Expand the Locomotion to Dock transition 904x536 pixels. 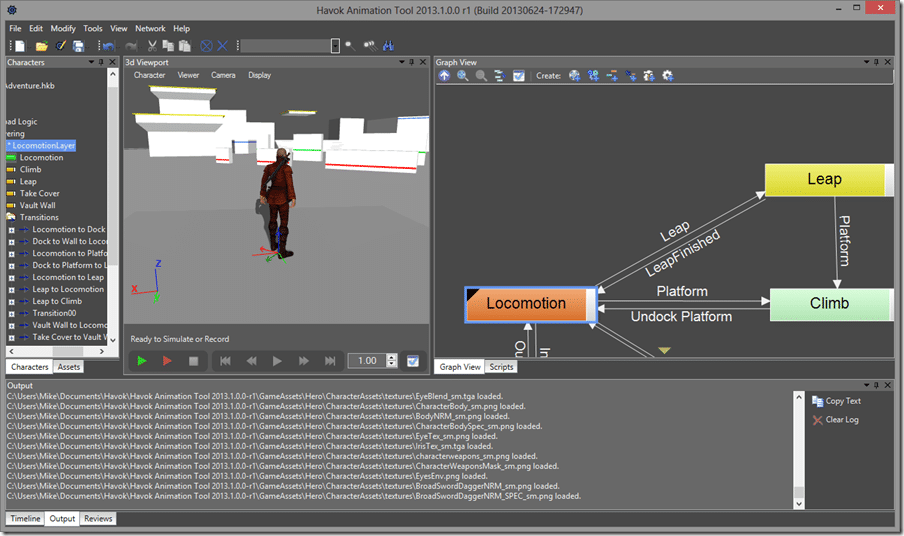click(x=11, y=230)
